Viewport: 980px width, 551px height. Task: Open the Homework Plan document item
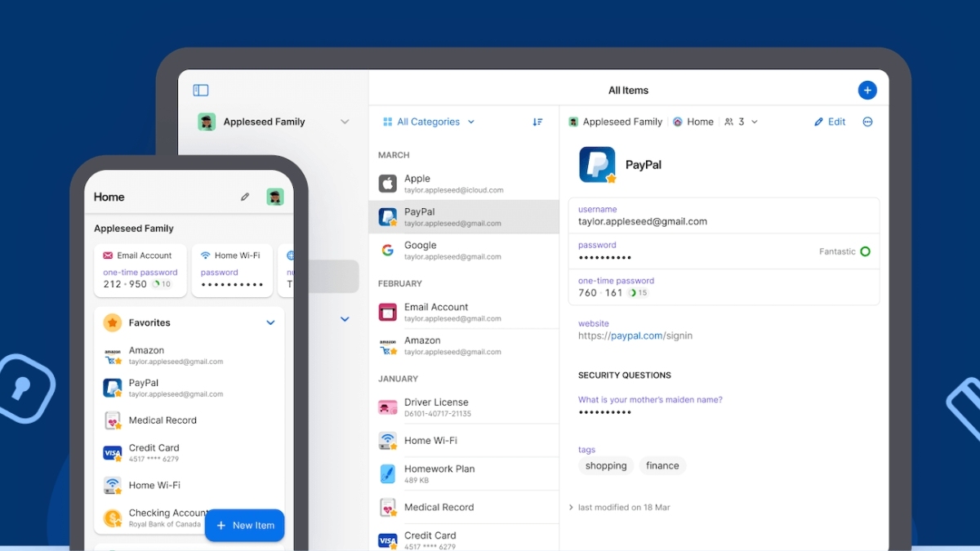464,473
